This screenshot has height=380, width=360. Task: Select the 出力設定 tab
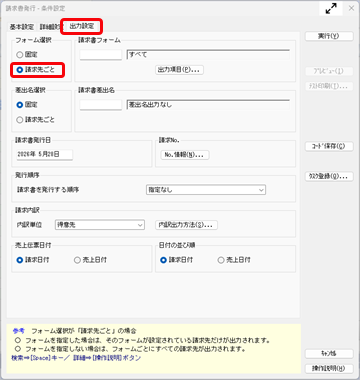click(x=82, y=27)
